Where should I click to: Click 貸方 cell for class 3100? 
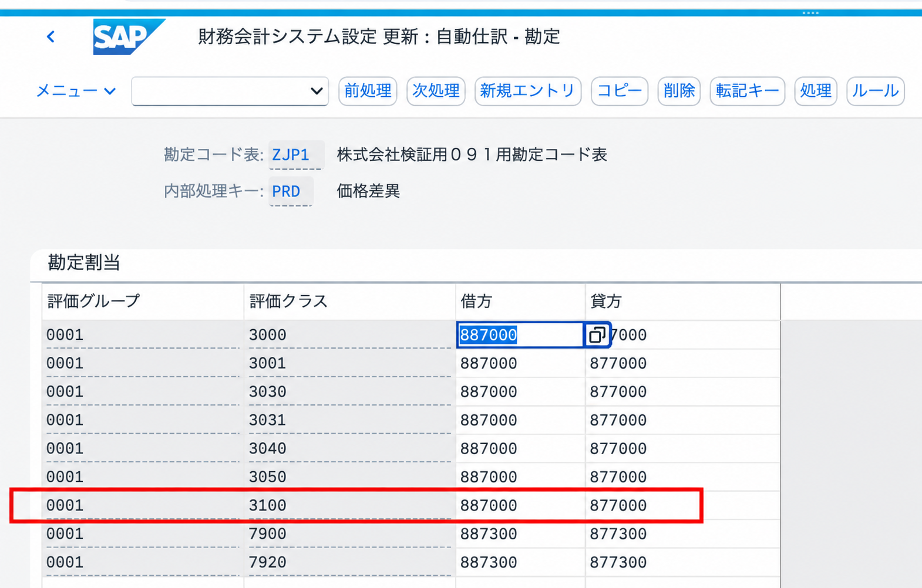click(x=682, y=506)
